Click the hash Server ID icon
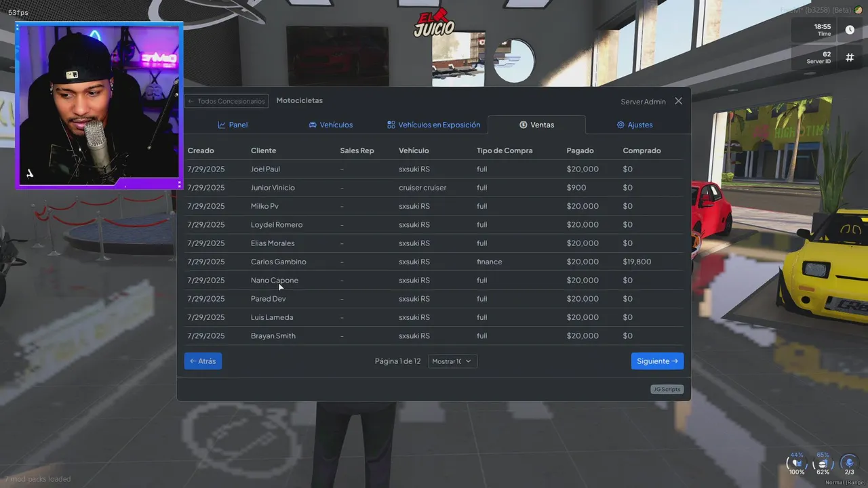 (850, 58)
